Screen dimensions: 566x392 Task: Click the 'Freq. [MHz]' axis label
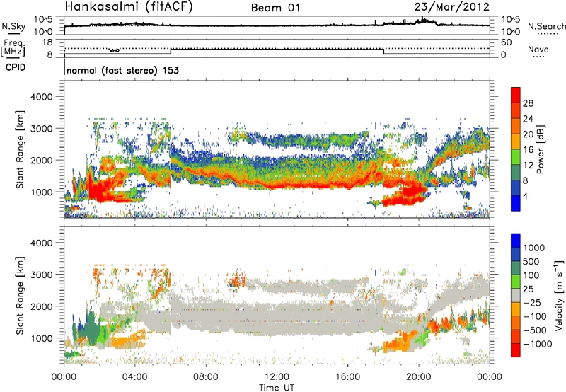13,48
